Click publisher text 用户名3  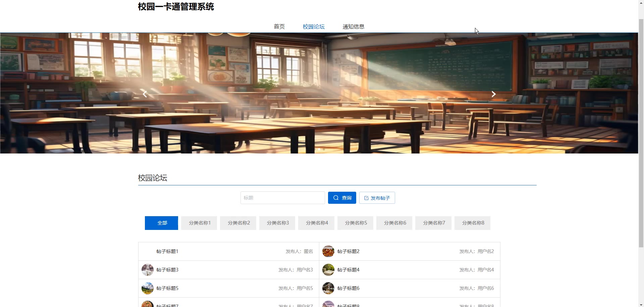point(305,270)
